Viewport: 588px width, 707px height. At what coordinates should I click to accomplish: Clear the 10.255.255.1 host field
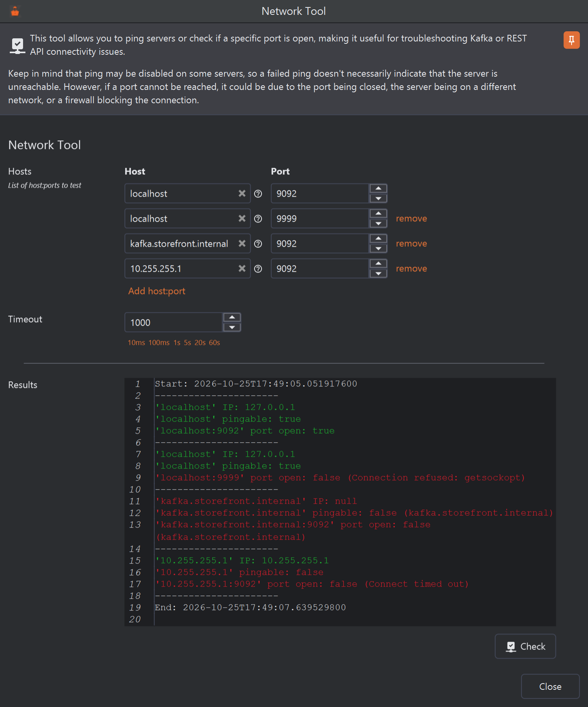point(242,269)
